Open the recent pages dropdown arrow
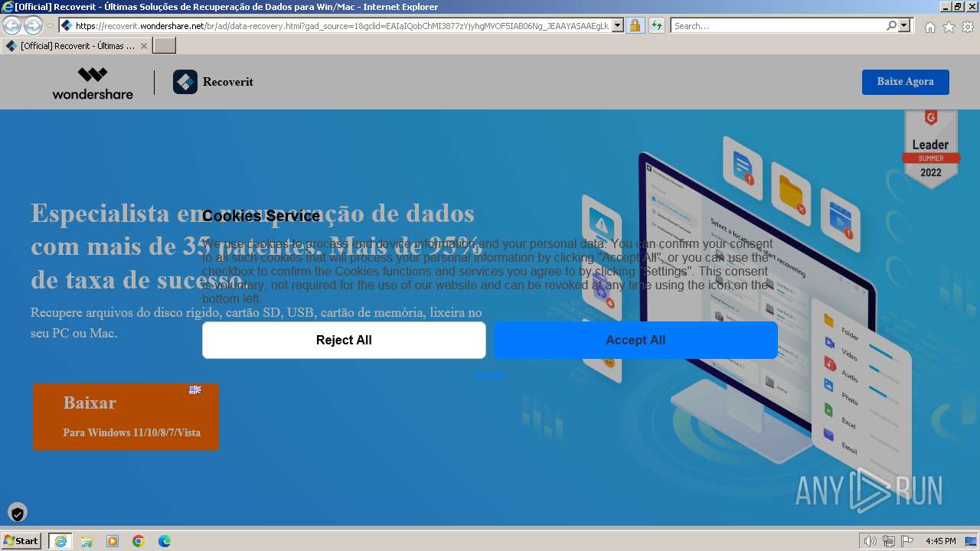980x551 pixels. click(51, 26)
